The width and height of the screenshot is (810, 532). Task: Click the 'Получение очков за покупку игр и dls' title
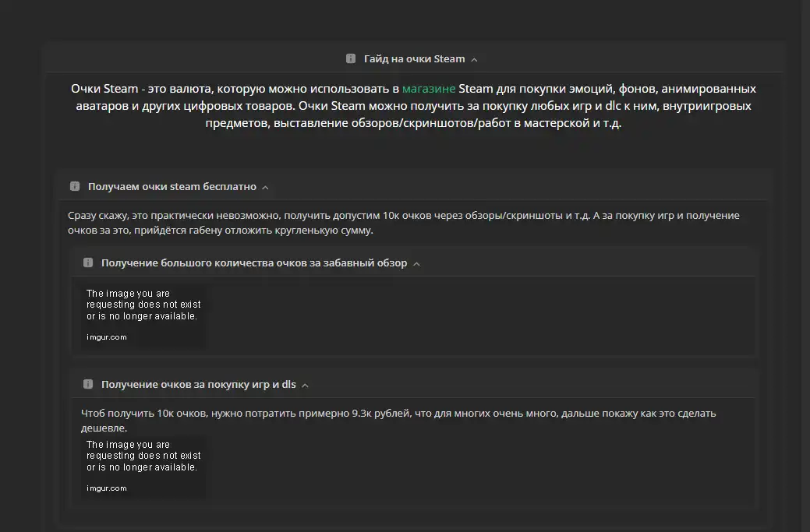click(198, 385)
